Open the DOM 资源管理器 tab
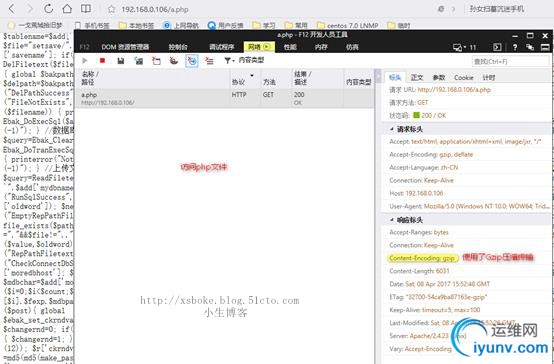 pyautogui.click(x=125, y=47)
